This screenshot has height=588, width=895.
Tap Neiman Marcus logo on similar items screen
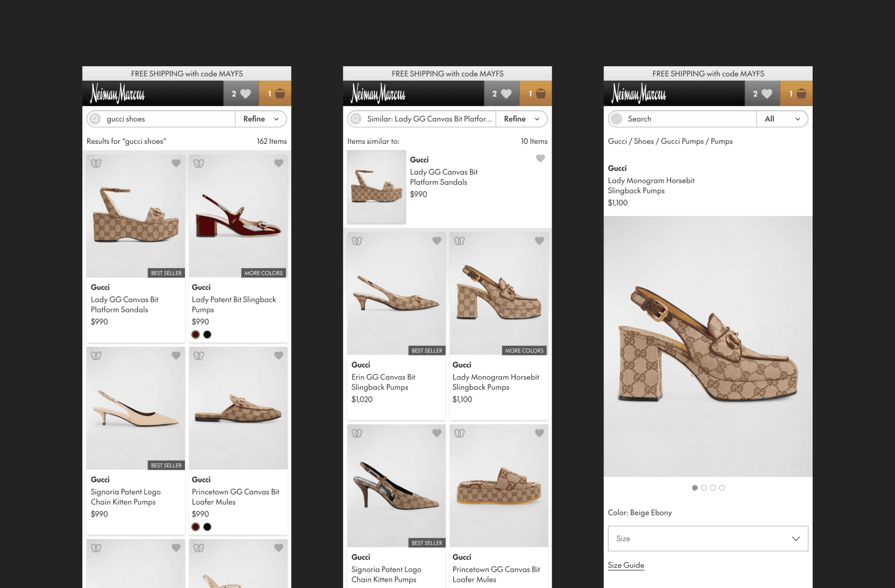(378, 94)
